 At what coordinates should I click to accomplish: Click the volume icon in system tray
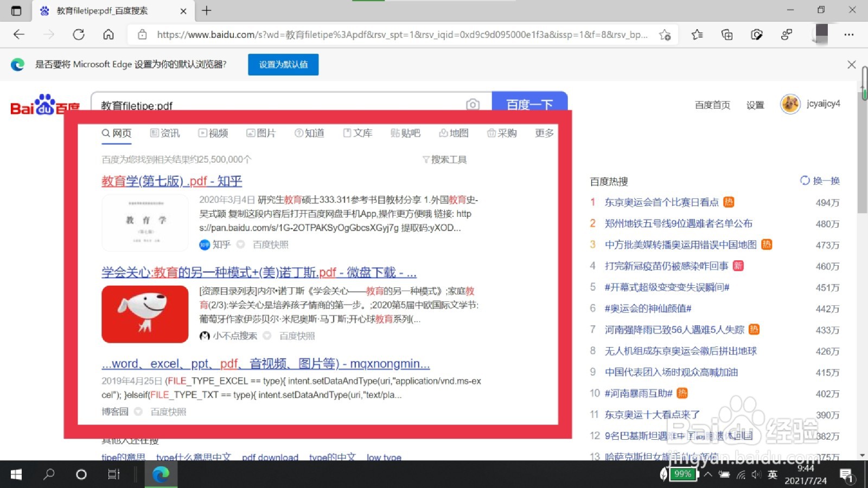(756, 474)
